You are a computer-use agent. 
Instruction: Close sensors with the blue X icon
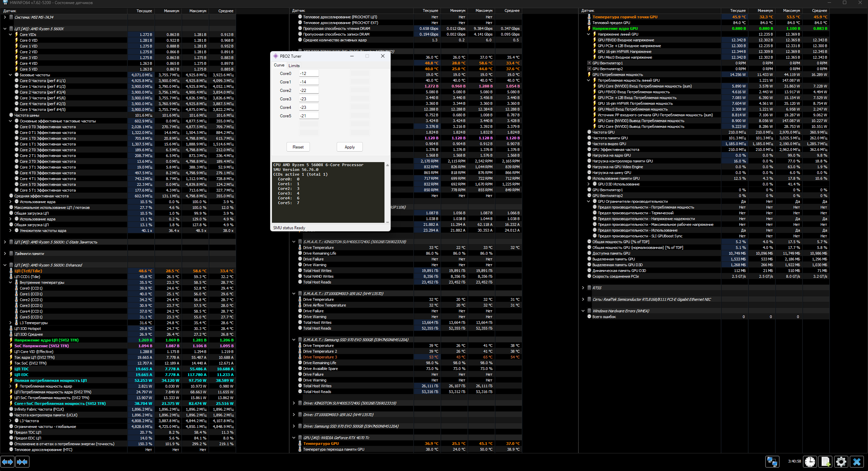click(857, 462)
